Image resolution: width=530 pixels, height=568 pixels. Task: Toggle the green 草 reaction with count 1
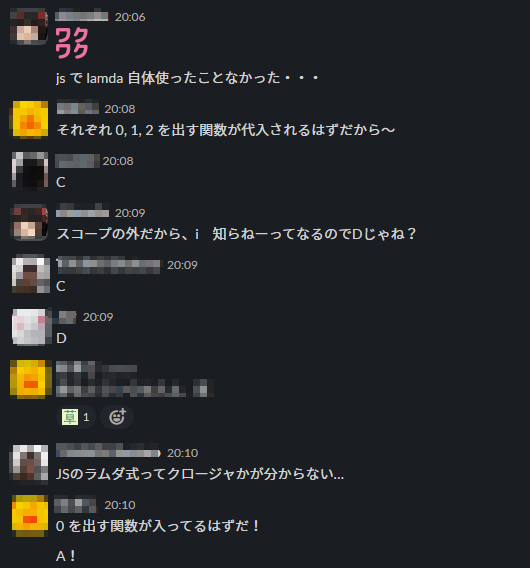tap(76, 417)
